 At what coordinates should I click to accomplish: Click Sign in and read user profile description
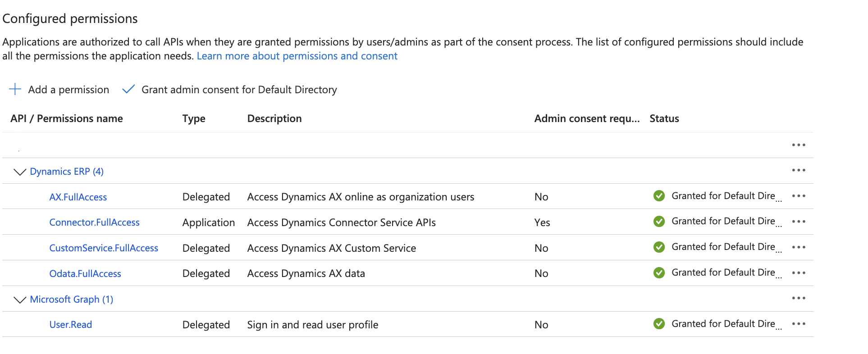point(313,325)
